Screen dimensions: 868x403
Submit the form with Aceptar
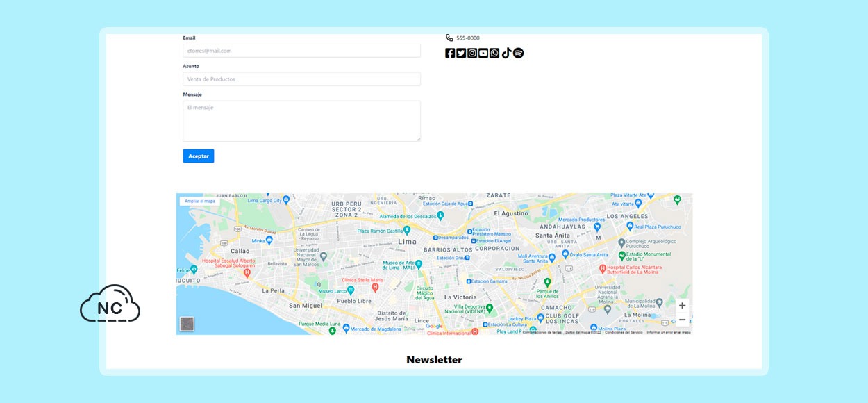(x=199, y=156)
